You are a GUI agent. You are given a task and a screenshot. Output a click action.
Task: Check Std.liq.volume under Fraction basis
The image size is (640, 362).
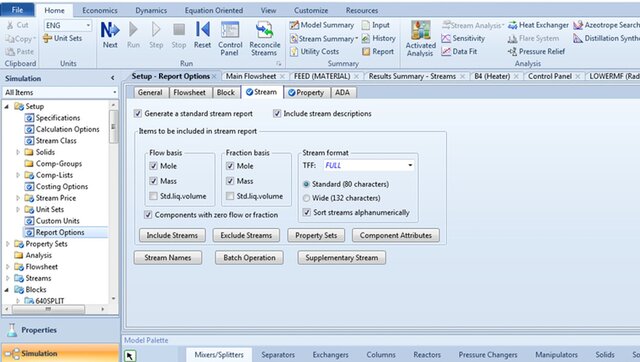[x=230, y=196]
